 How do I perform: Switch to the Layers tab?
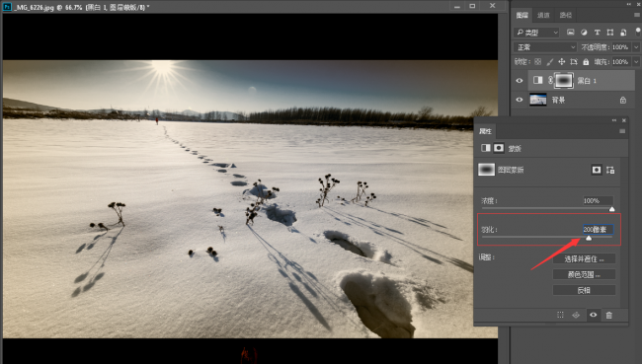[522, 15]
